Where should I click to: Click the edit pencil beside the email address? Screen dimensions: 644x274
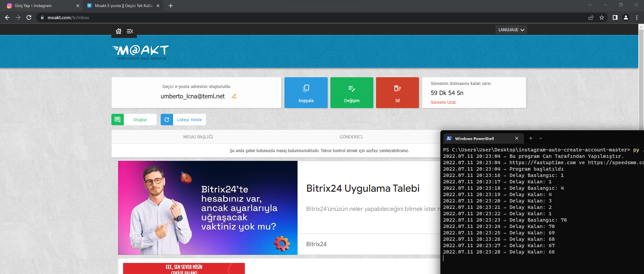coord(234,96)
